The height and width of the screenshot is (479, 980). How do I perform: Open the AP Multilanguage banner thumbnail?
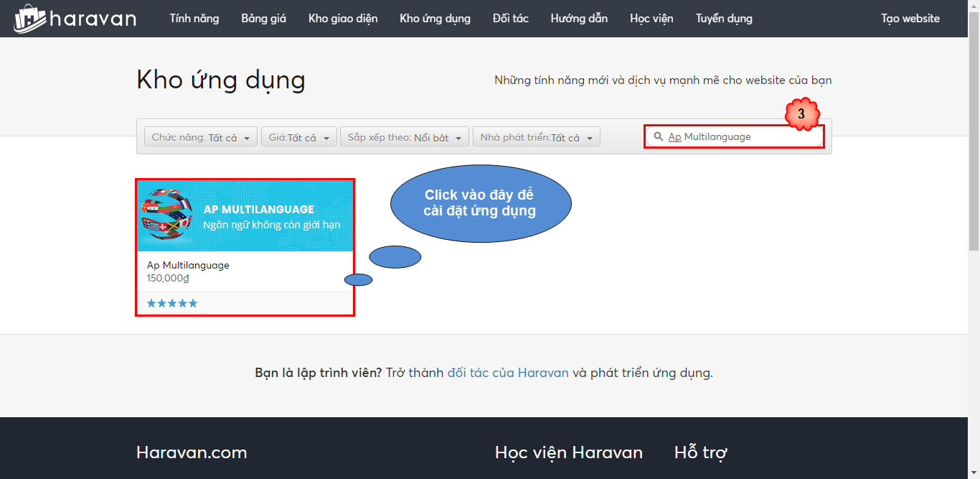click(245, 215)
